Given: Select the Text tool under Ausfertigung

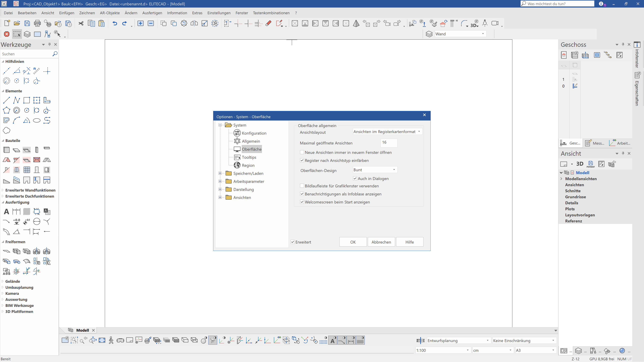Looking at the screenshot, I should tap(7, 212).
